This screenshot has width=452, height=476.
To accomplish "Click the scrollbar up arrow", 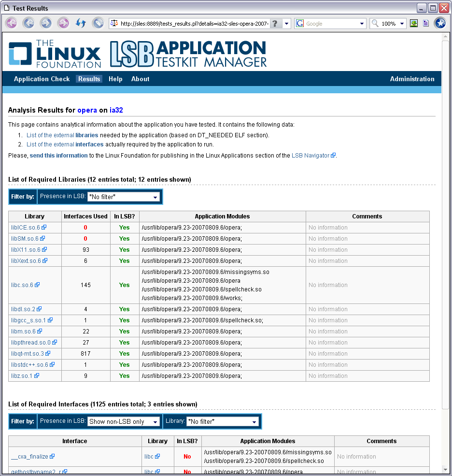I will (445, 36).
